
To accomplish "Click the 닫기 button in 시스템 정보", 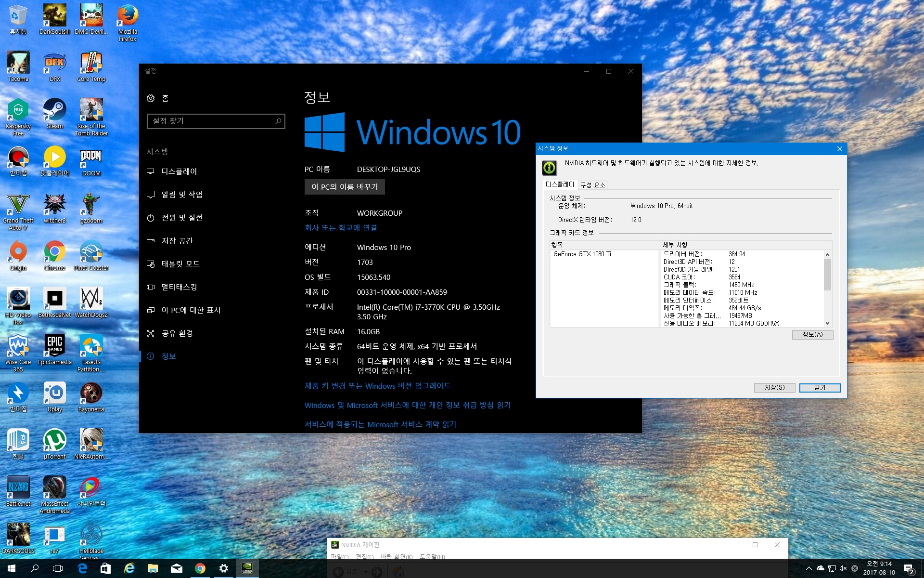I will tap(820, 388).
